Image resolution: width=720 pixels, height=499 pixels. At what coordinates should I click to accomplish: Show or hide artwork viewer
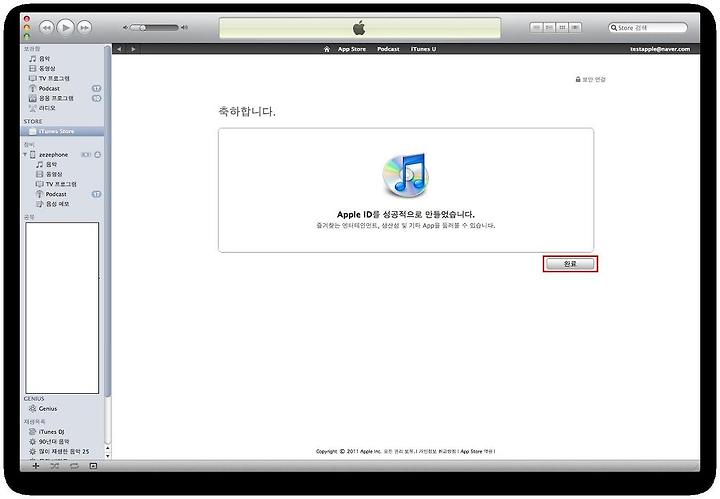point(93,466)
